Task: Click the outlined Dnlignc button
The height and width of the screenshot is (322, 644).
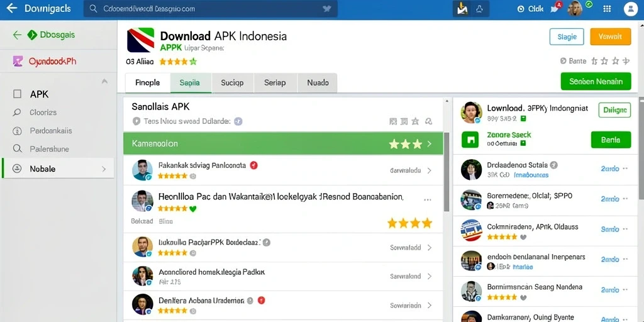Action: 614,110
